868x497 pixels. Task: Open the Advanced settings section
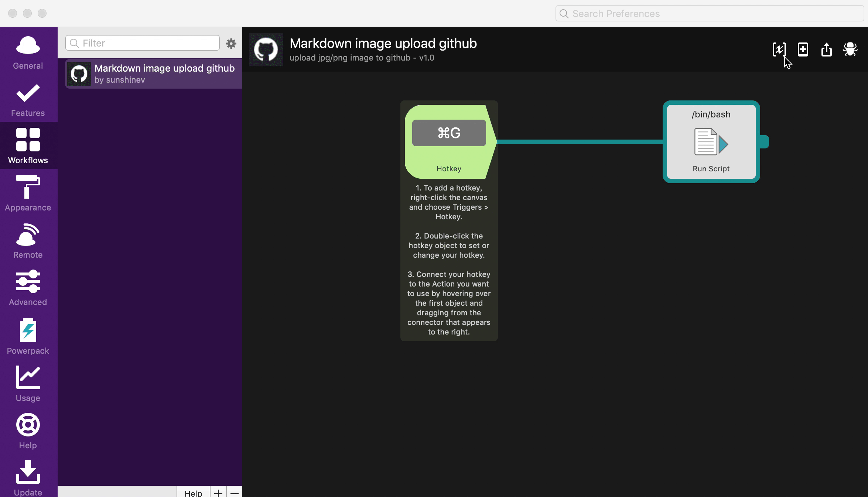point(28,287)
